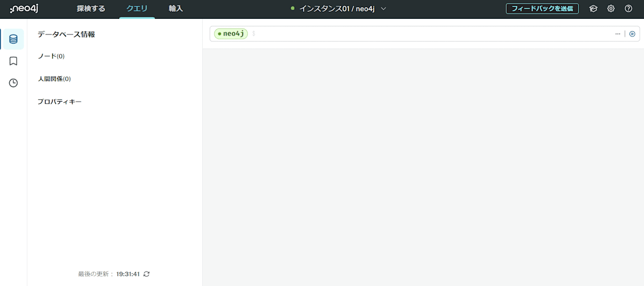Screen dimensions: 644x286
Task: Click the ノード(0) label
Action: click(51, 56)
